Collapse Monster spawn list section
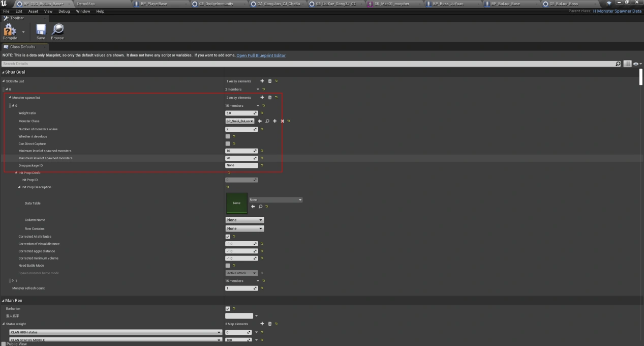 coord(10,97)
